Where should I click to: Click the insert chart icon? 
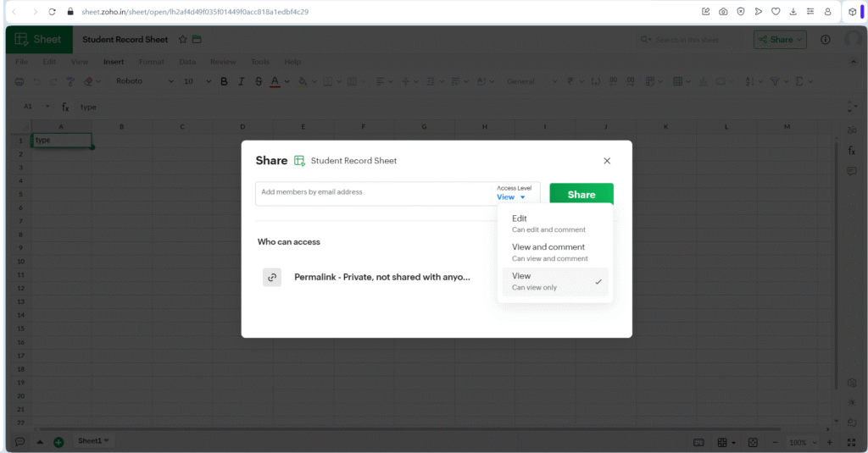tap(703, 81)
